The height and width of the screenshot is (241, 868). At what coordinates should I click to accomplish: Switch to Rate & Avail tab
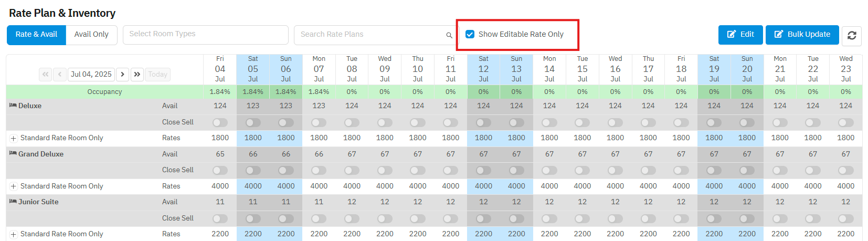coord(36,35)
